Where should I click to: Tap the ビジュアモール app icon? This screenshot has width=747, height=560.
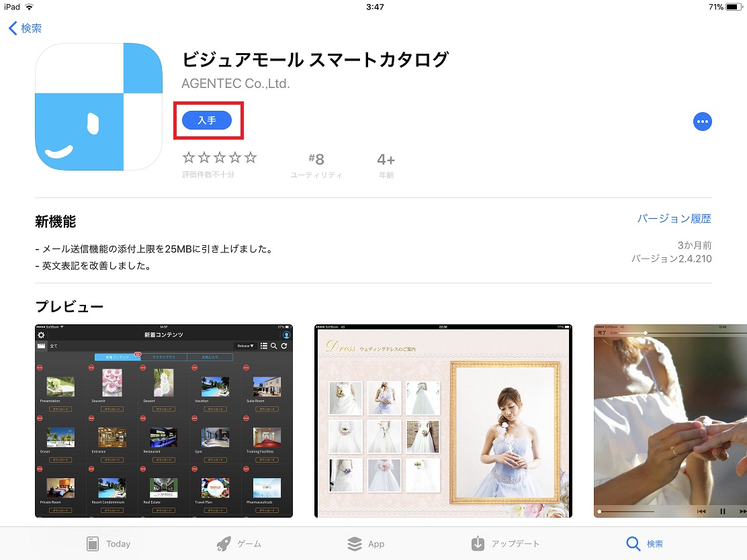pyautogui.click(x=99, y=107)
